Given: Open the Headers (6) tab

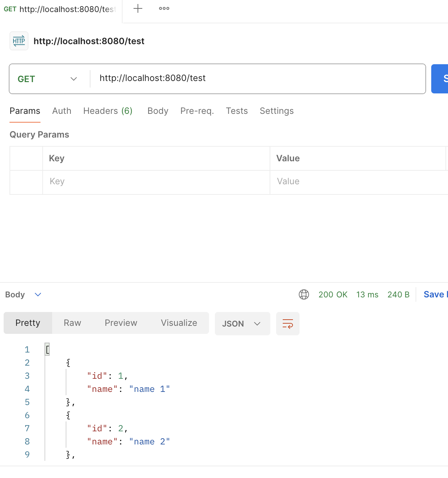Looking at the screenshot, I should coord(108,111).
